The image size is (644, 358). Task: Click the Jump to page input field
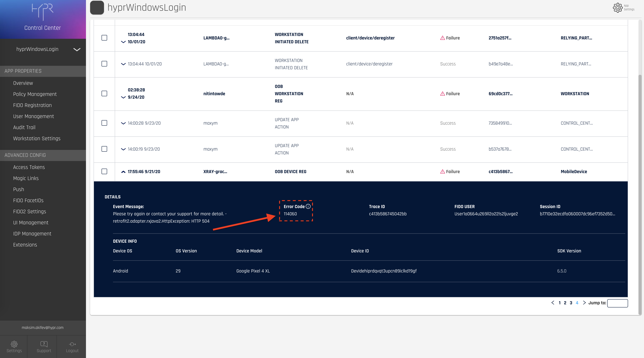617,303
